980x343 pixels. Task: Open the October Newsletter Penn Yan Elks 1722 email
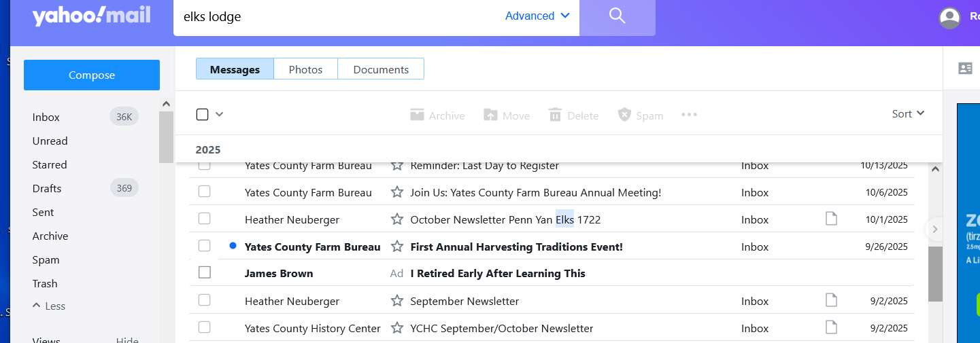pyautogui.click(x=505, y=219)
